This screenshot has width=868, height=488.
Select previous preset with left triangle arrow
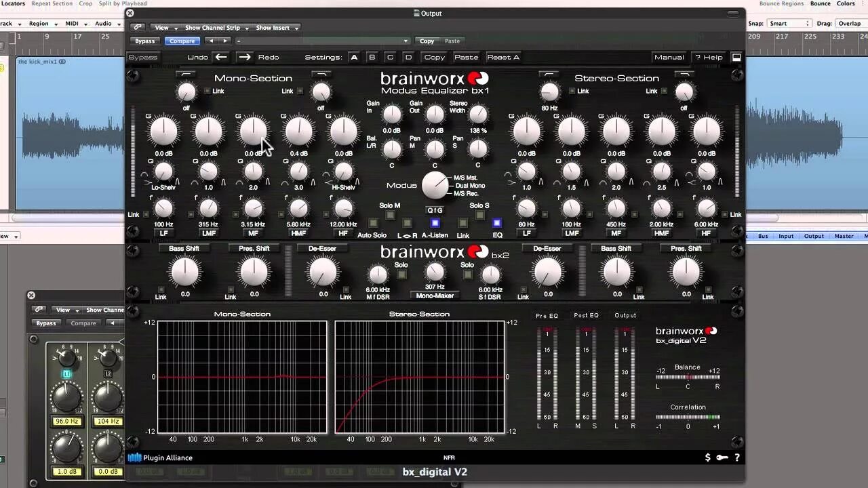click(211, 41)
